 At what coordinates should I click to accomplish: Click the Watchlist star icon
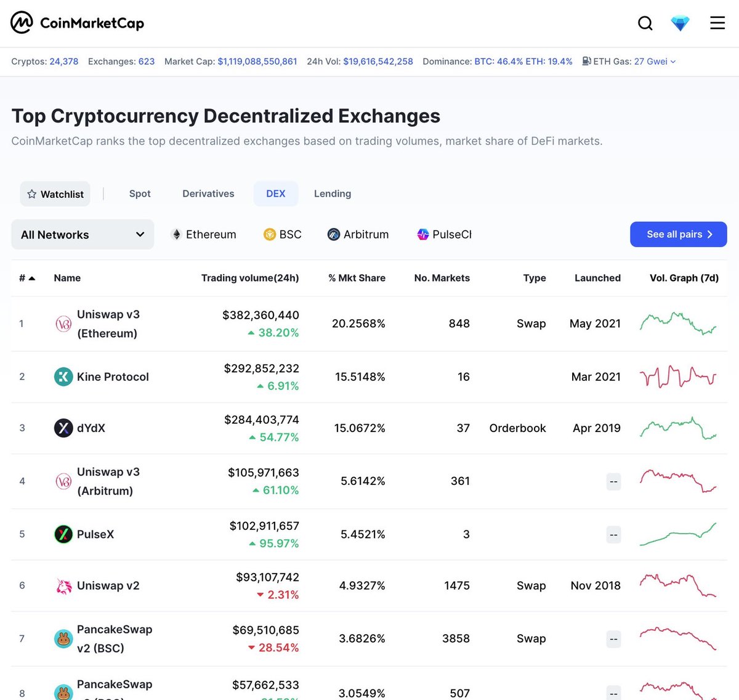[32, 194]
